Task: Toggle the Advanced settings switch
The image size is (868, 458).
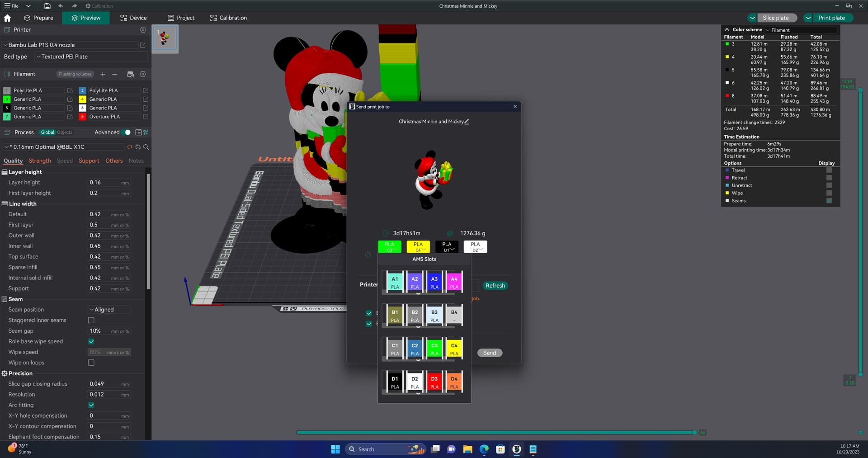Action: coord(127,132)
